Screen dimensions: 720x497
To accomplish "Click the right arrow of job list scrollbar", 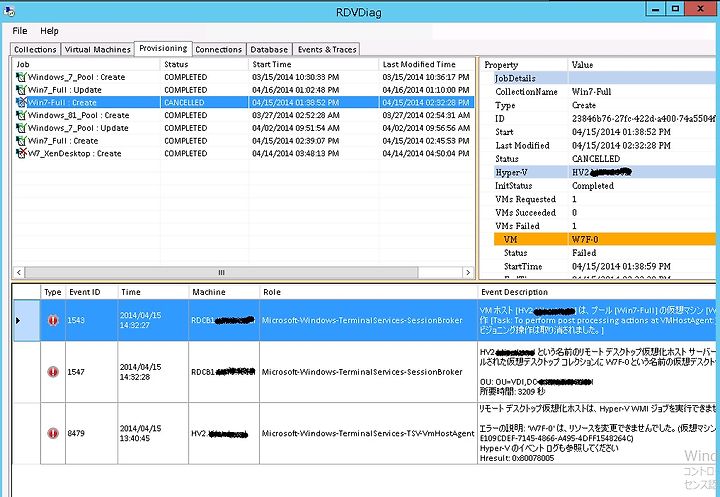I will pos(468,272).
